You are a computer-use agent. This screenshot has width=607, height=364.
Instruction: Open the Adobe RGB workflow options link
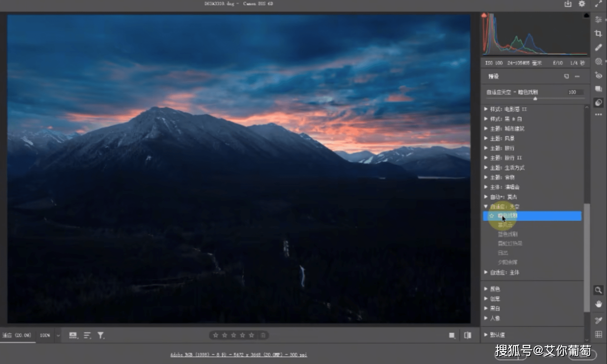(x=239, y=355)
